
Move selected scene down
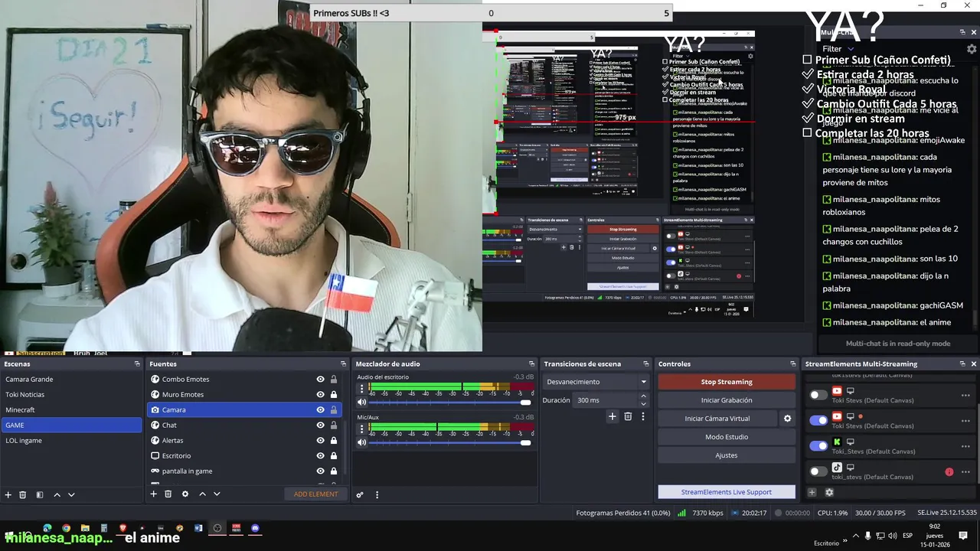point(71,494)
